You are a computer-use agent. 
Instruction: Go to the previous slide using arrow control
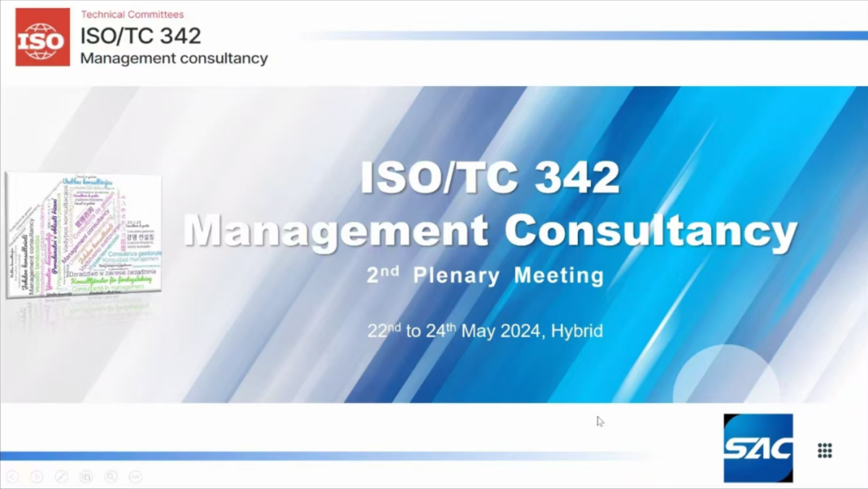point(12,476)
